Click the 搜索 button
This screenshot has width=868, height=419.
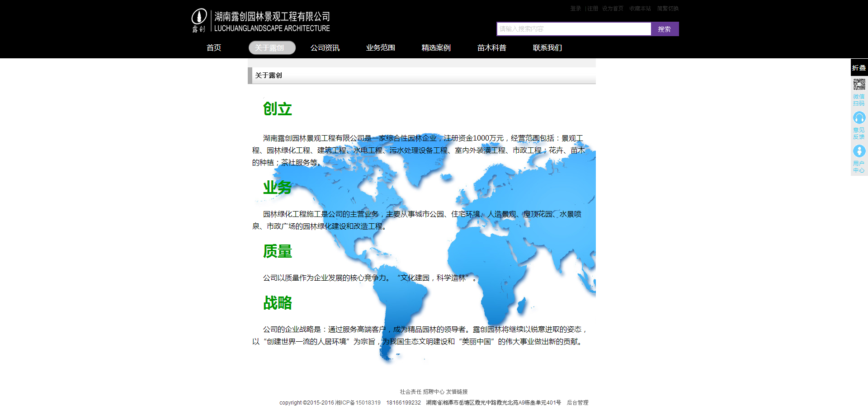click(x=665, y=29)
